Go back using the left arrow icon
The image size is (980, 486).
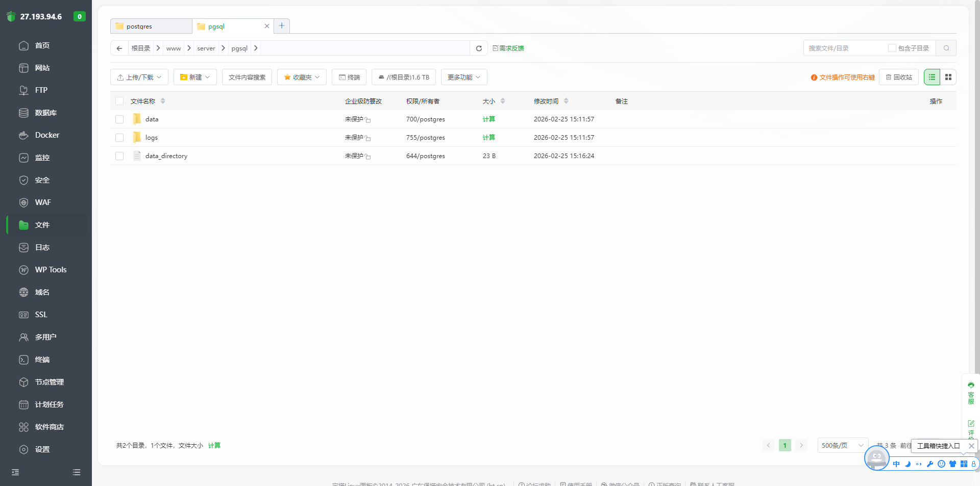(119, 48)
